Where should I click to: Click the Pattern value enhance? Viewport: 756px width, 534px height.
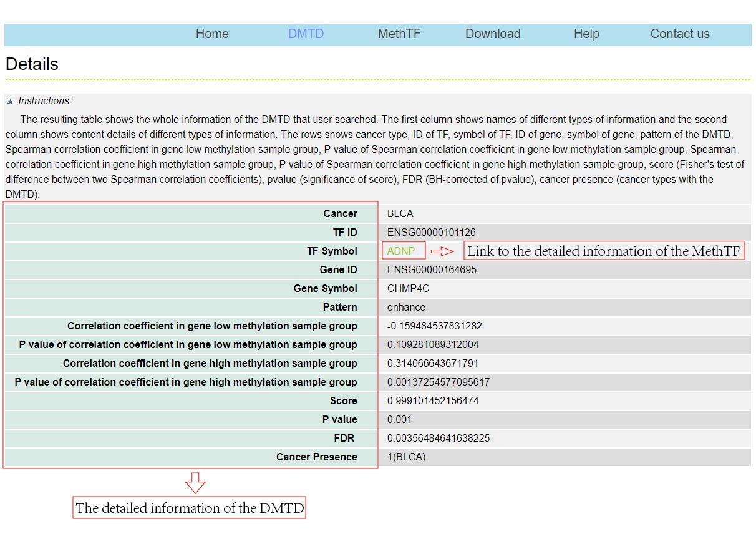[x=406, y=308]
